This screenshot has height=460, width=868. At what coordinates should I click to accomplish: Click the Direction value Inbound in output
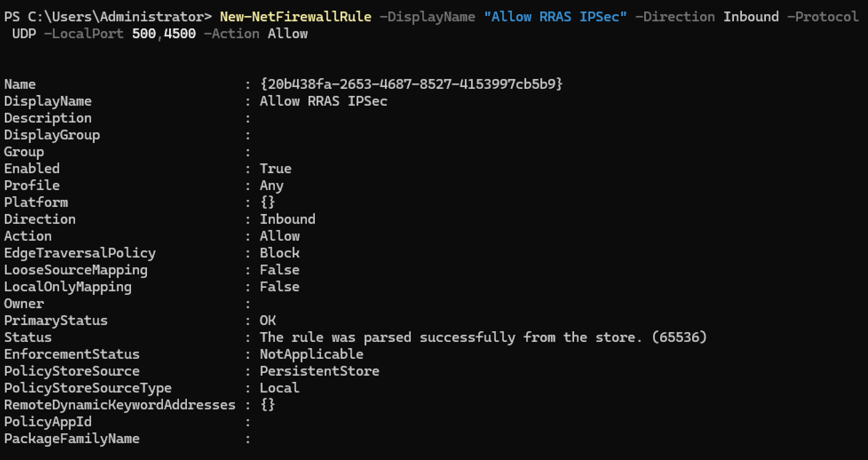287,219
